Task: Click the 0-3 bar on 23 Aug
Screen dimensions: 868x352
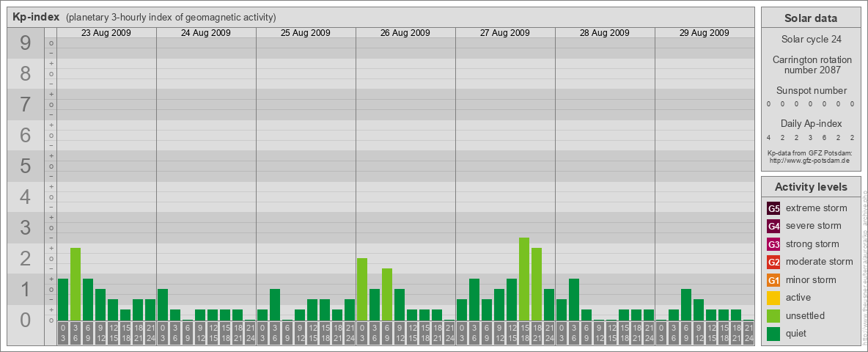Action: click(63, 299)
